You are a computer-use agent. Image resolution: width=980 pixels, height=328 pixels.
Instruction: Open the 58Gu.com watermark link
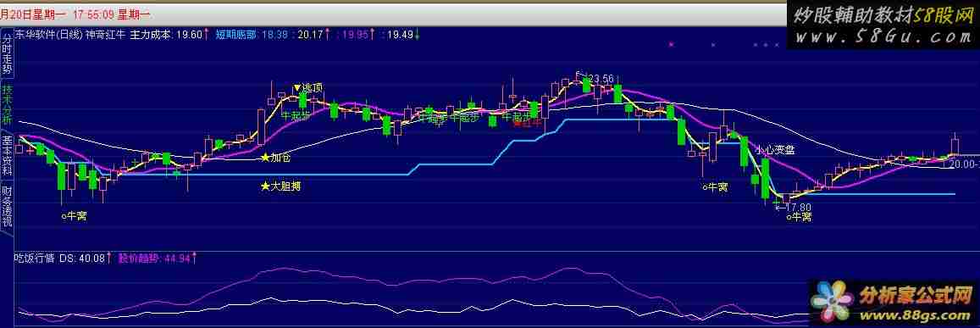(x=883, y=25)
